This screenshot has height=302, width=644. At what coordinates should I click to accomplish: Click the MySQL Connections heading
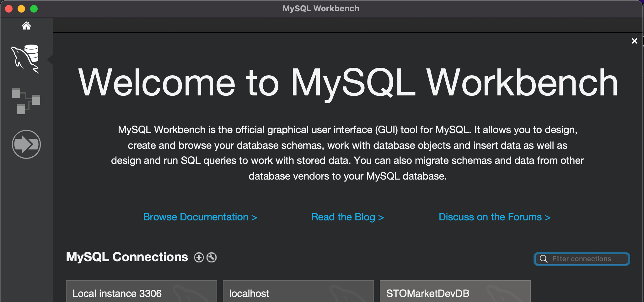pos(127,257)
